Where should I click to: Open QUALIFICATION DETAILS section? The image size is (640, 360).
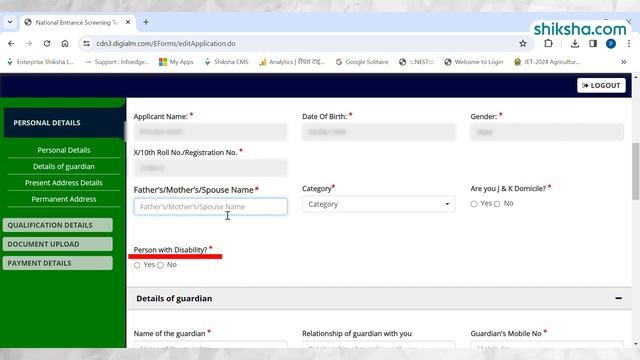(x=58, y=225)
